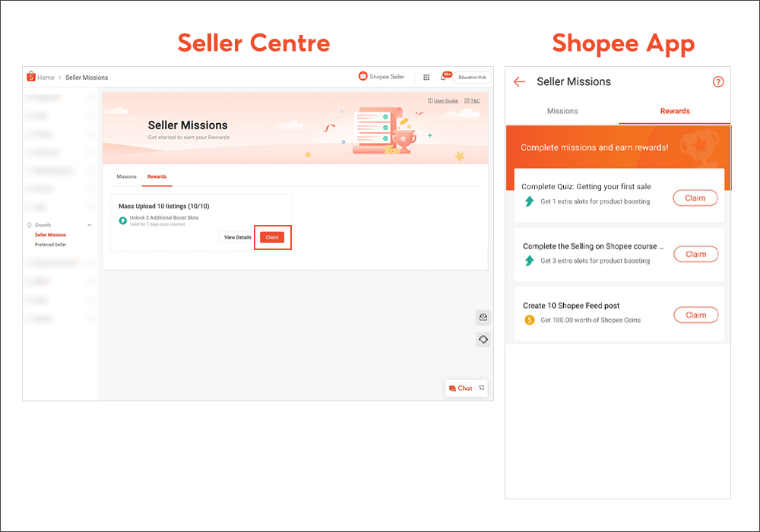Click the Shopee logo in Seller Centre header
Viewport: 760px width, 532px height.
(31, 77)
